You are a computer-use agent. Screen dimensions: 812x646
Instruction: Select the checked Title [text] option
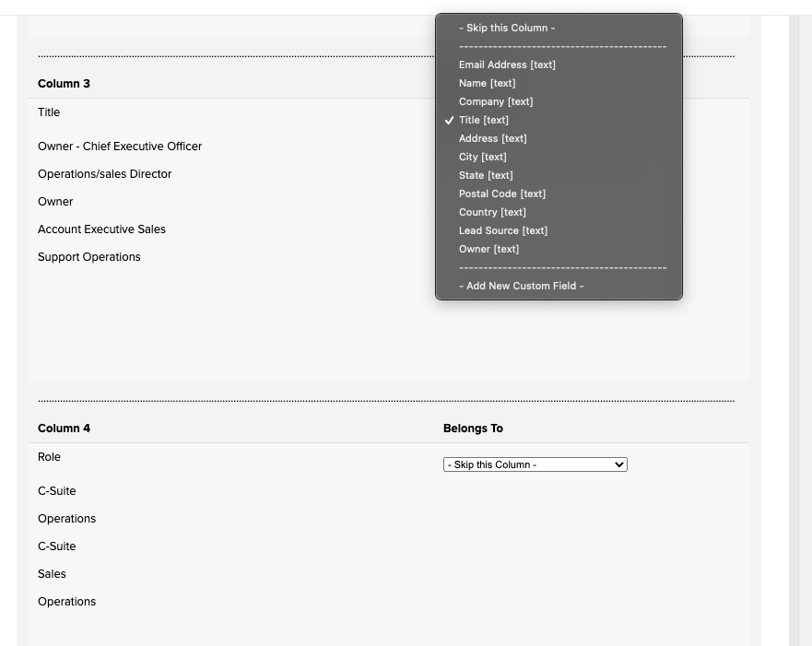click(559, 120)
